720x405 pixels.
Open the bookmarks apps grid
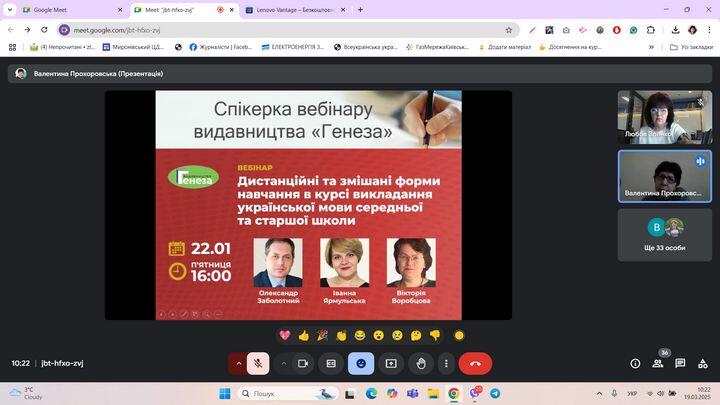point(12,47)
